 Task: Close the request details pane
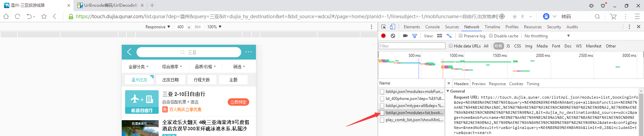tap(449, 83)
